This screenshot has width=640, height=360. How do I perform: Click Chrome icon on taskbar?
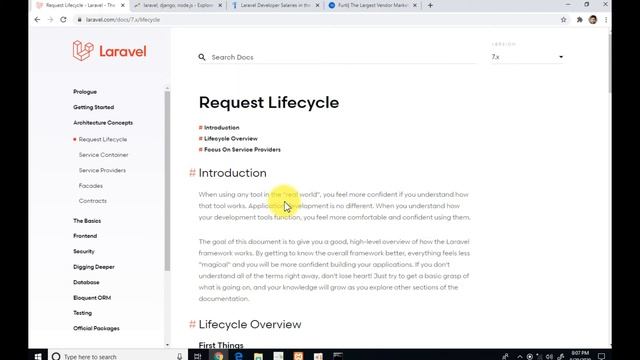pos(218,356)
